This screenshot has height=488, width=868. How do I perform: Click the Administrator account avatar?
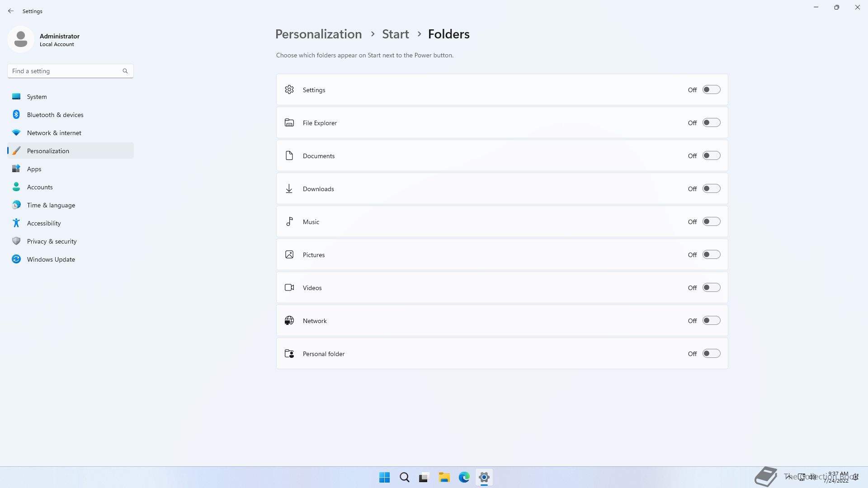[x=21, y=39]
